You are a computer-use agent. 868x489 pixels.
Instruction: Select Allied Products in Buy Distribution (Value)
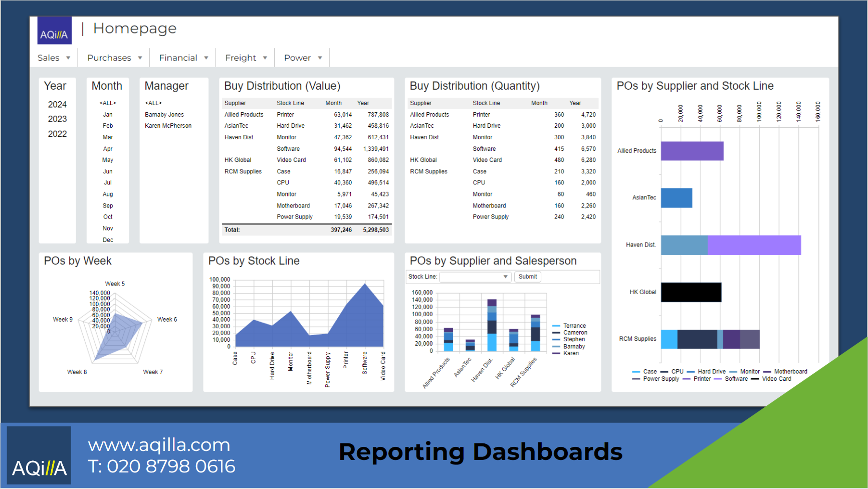click(x=244, y=115)
